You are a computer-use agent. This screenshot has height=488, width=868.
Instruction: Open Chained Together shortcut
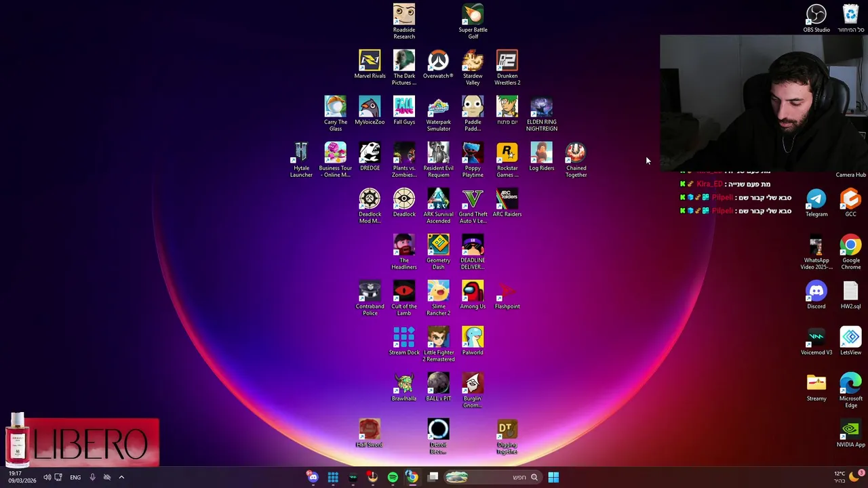pos(576,159)
